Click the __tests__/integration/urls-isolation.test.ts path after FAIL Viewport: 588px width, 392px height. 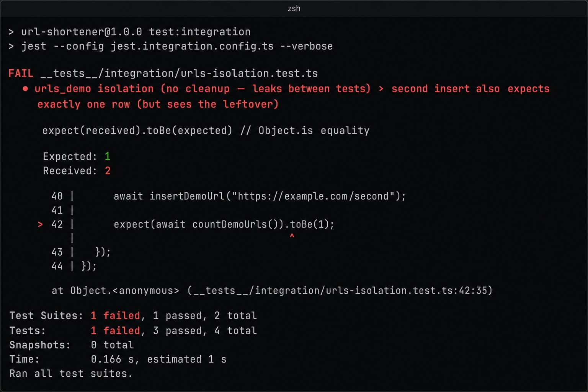[x=179, y=73]
